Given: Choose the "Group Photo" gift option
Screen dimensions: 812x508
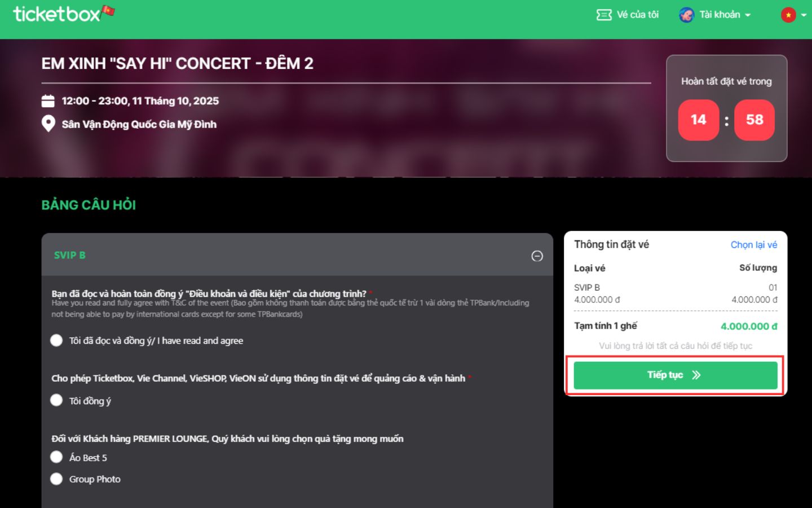Looking at the screenshot, I should point(56,479).
